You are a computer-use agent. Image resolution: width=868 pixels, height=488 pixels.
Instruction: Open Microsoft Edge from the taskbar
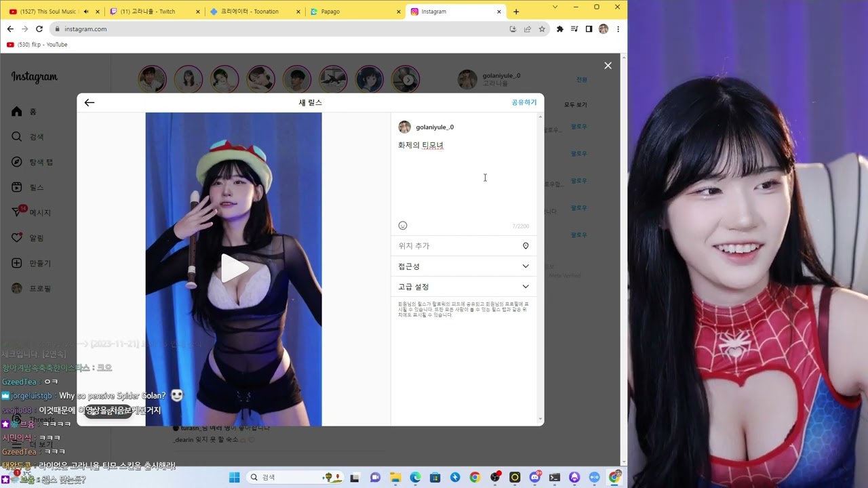[x=415, y=477]
